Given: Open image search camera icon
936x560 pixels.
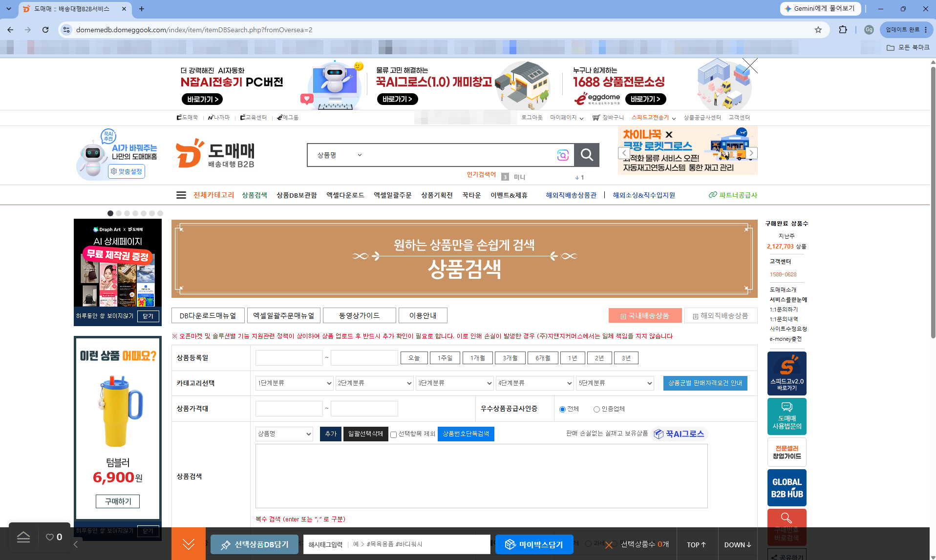Looking at the screenshot, I should [563, 155].
